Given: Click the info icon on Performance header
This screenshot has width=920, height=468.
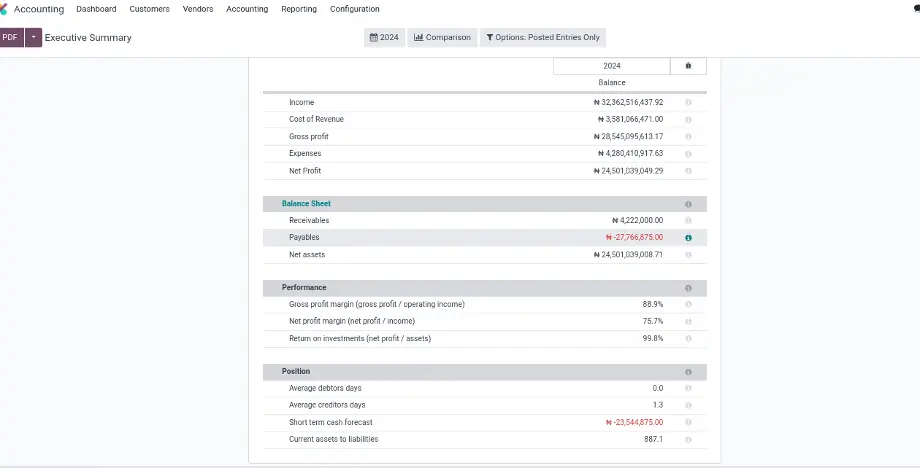Looking at the screenshot, I should pyautogui.click(x=688, y=288).
